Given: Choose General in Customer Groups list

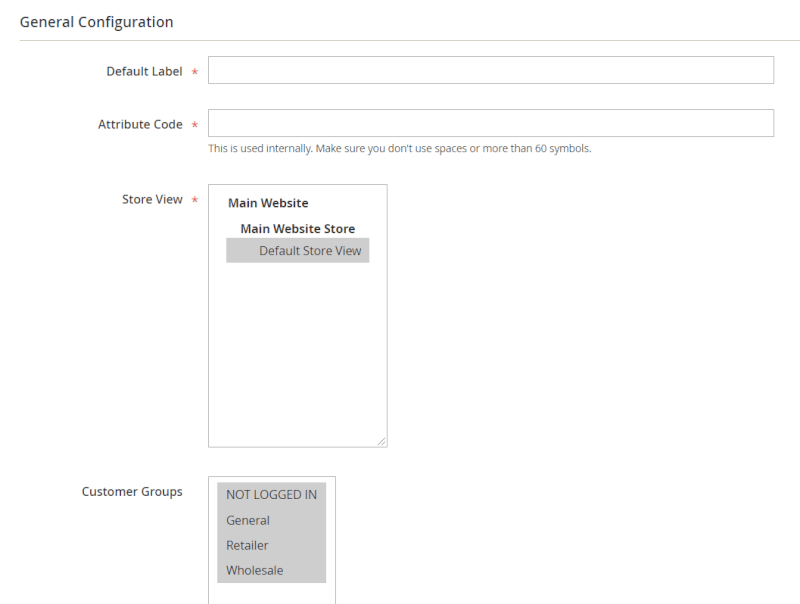Looking at the screenshot, I should (x=248, y=520).
